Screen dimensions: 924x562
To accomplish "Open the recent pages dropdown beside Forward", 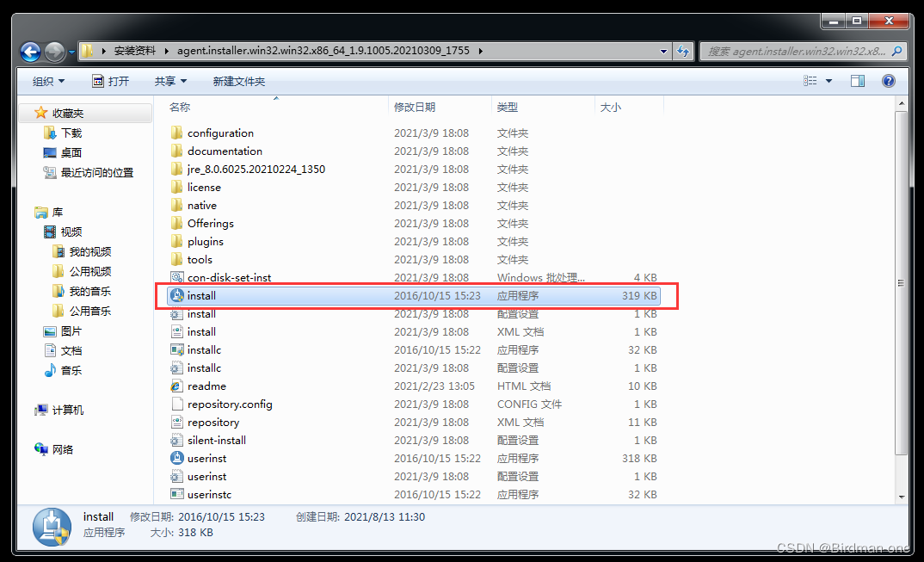I will (x=71, y=52).
